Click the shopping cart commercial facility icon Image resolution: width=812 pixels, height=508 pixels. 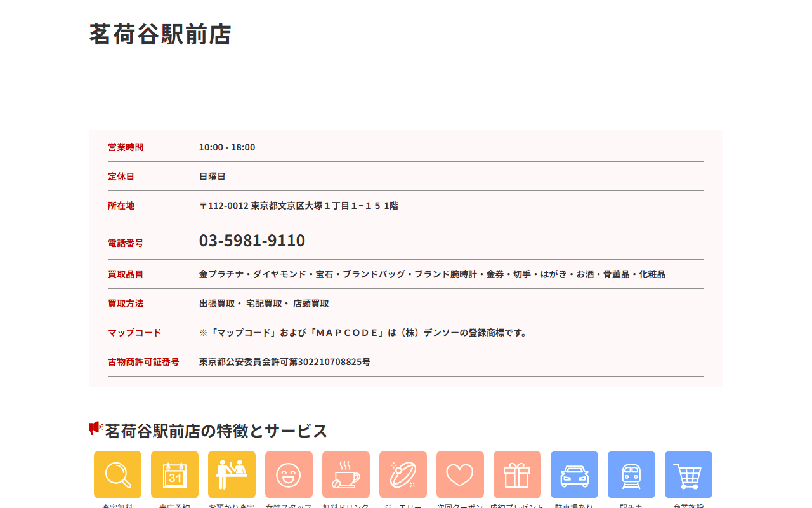(x=688, y=474)
